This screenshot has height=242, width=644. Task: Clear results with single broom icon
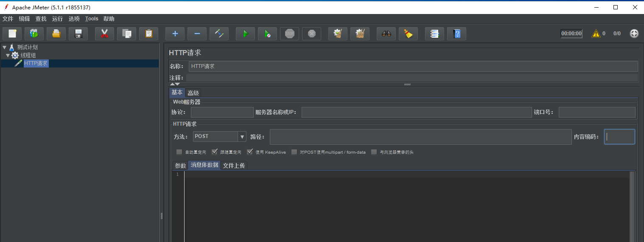coord(338,34)
